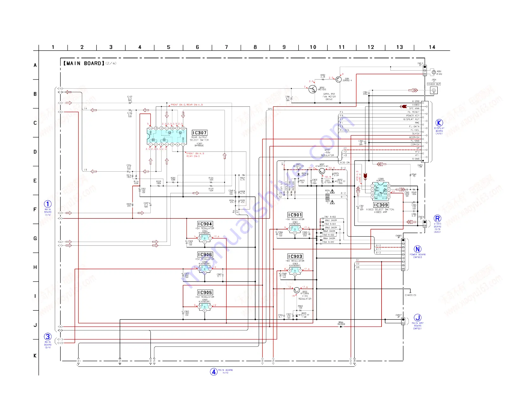Click the D-GND signal label

pos(416,159)
